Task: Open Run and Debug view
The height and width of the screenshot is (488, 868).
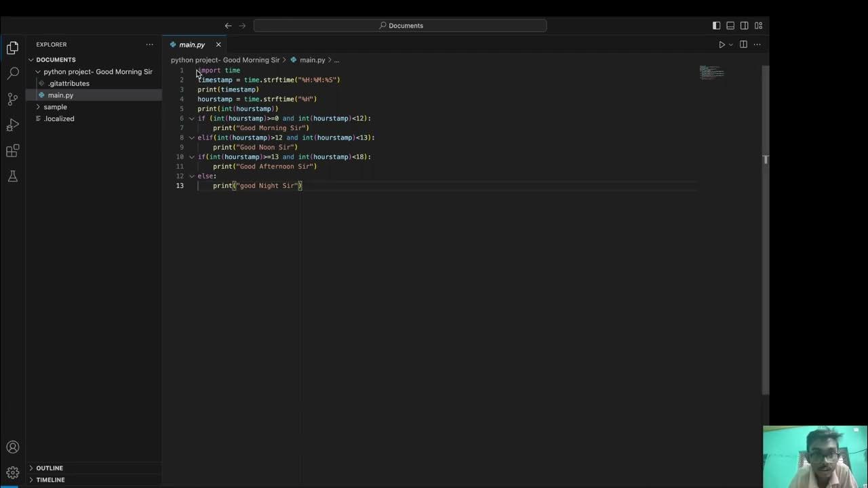Action: (x=12, y=125)
